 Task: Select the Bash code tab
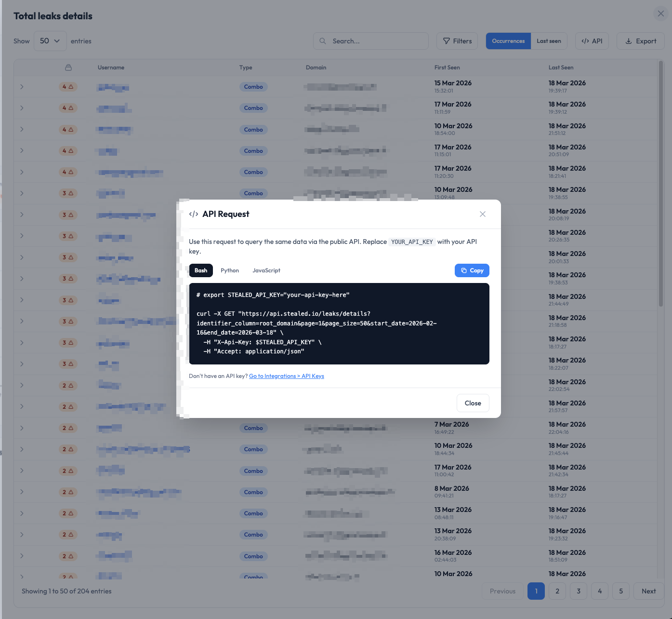click(x=201, y=270)
